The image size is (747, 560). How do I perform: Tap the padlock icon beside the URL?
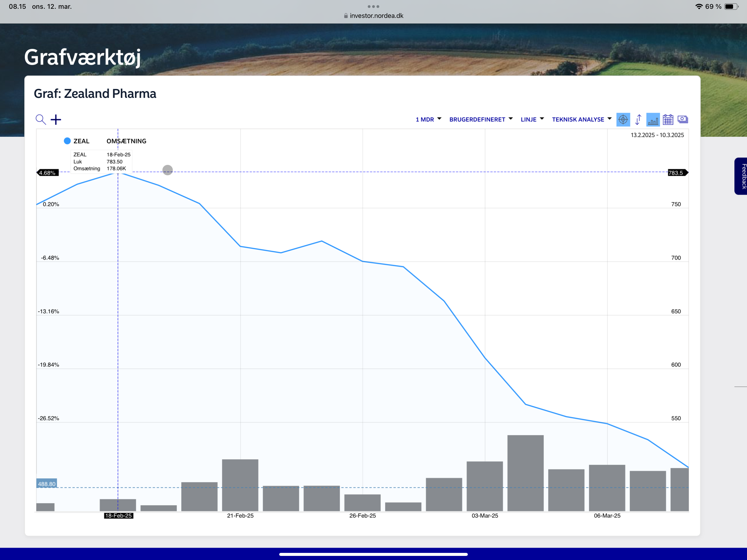click(346, 16)
